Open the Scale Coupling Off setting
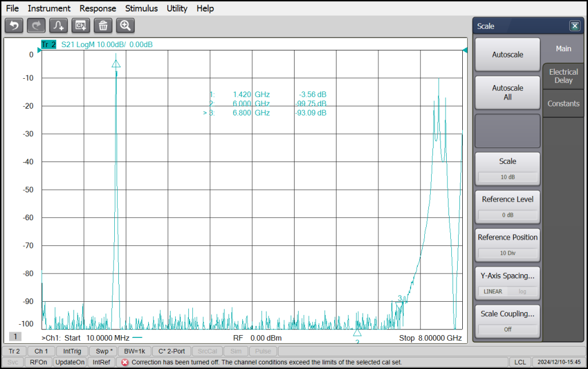This screenshot has height=369, width=588. (508, 329)
